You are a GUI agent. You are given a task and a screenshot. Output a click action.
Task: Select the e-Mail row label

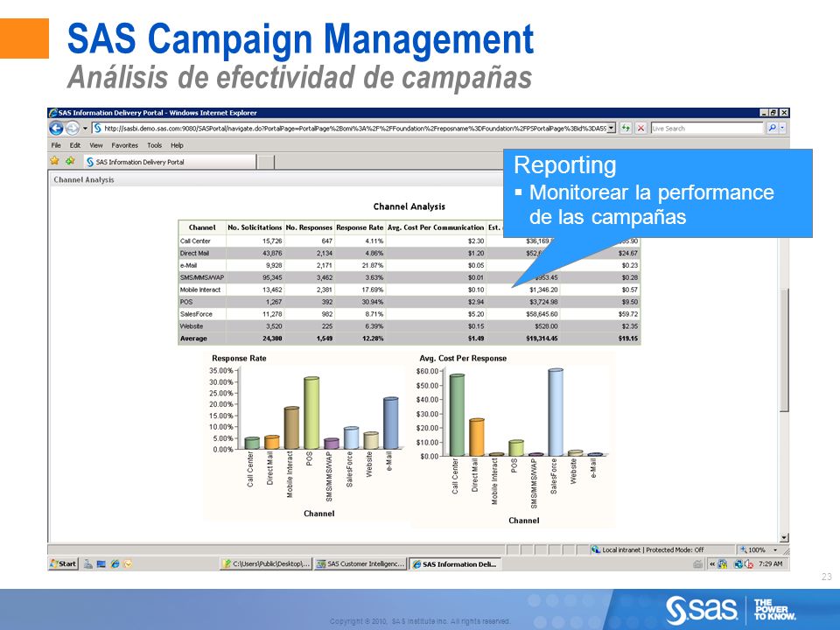pyautogui.click(x=188, y=265)
